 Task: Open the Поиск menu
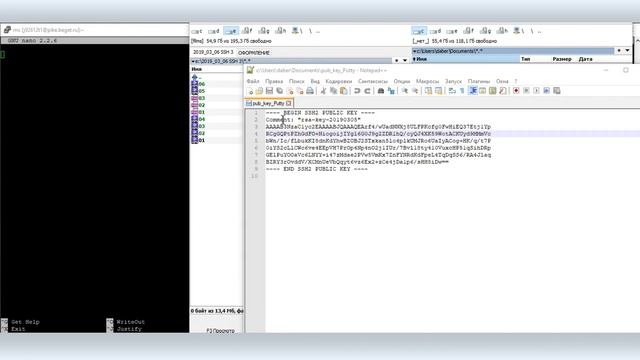(297, 81)
